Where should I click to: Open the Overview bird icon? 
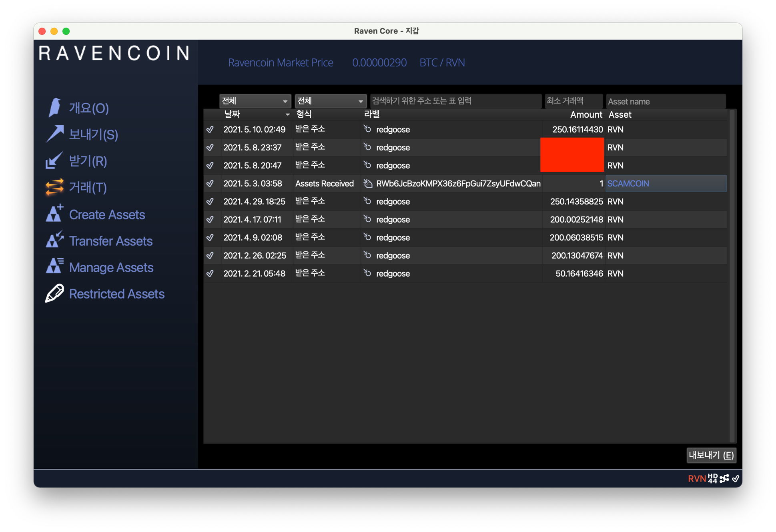tap(54, 108)
